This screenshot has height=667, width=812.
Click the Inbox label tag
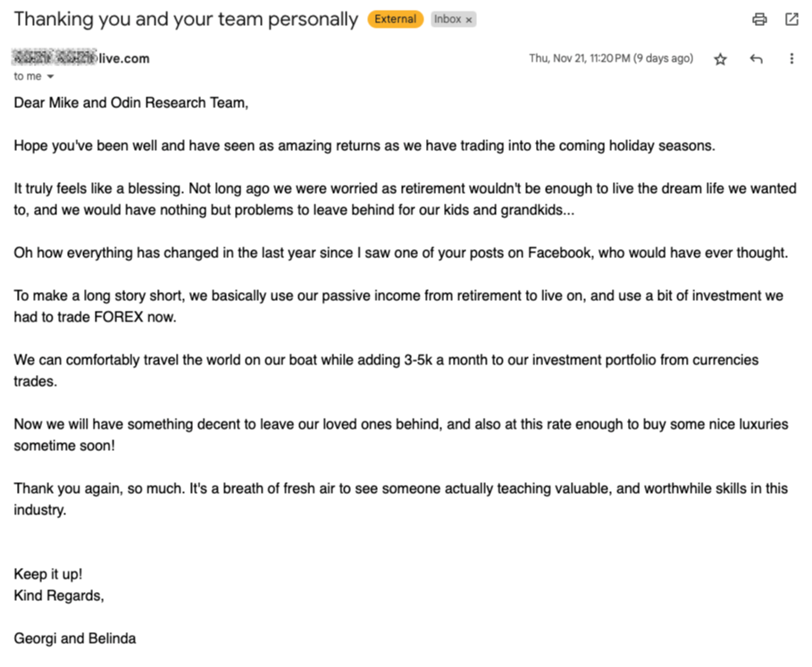[448, 19]
